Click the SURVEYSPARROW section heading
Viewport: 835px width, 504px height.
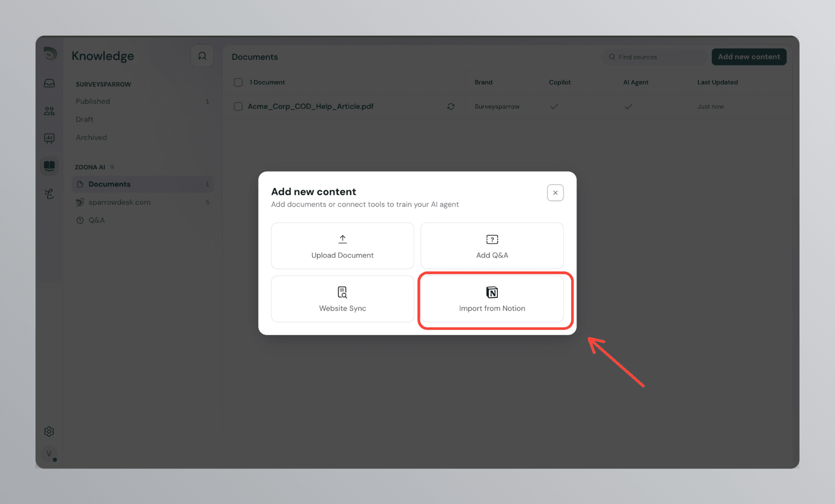[x=103, y=84]
